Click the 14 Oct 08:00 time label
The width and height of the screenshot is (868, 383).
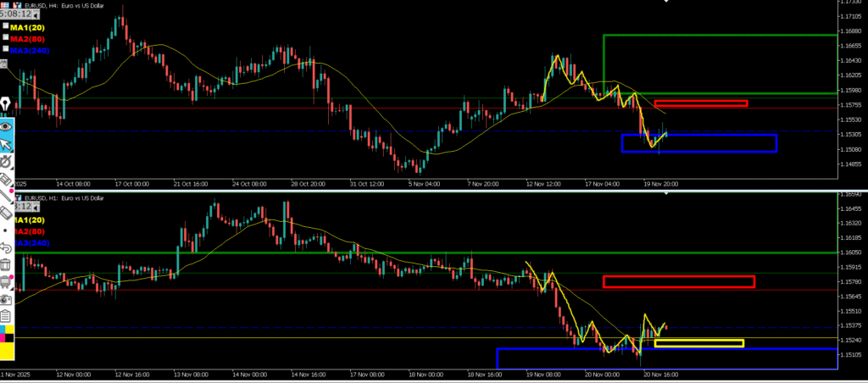click(x=75, y=184)
